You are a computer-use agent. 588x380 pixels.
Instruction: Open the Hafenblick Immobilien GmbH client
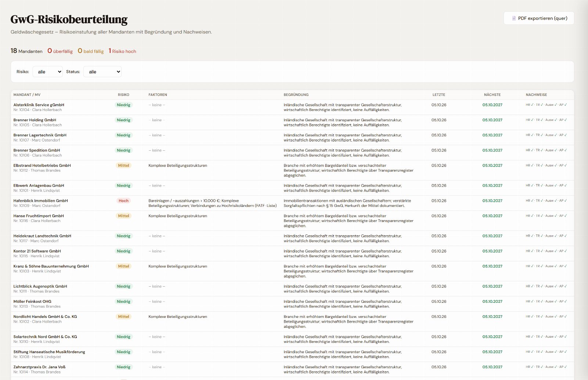[x=41, y=201]
